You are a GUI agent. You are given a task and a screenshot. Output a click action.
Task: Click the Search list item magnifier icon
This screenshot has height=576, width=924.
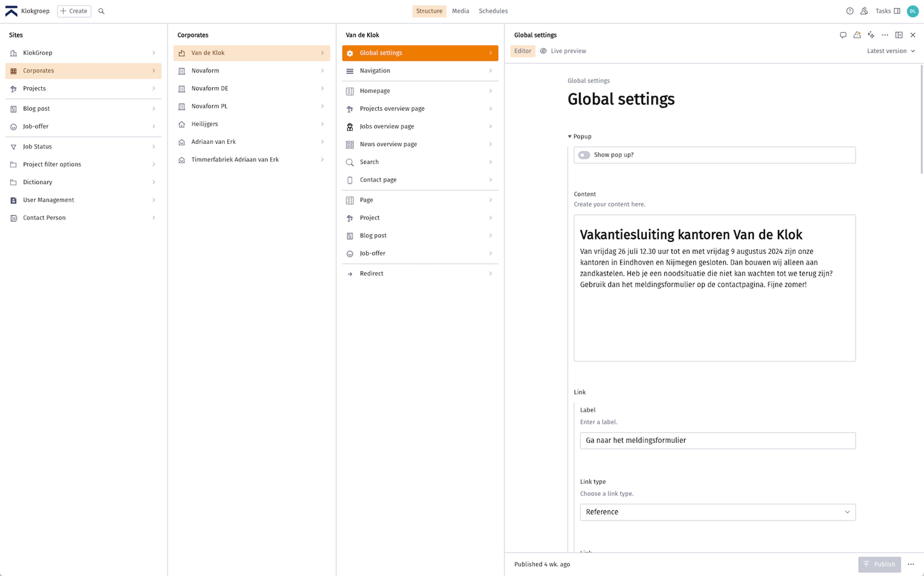350,163
